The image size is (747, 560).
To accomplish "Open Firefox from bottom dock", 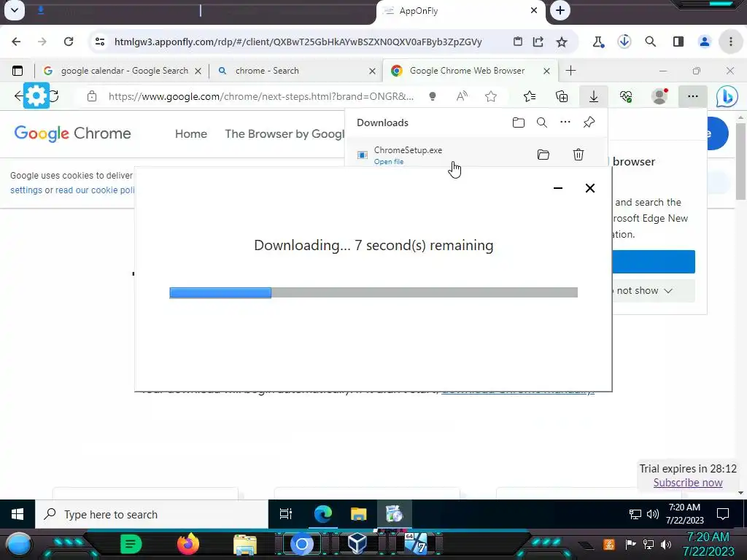I will point(187,544).
